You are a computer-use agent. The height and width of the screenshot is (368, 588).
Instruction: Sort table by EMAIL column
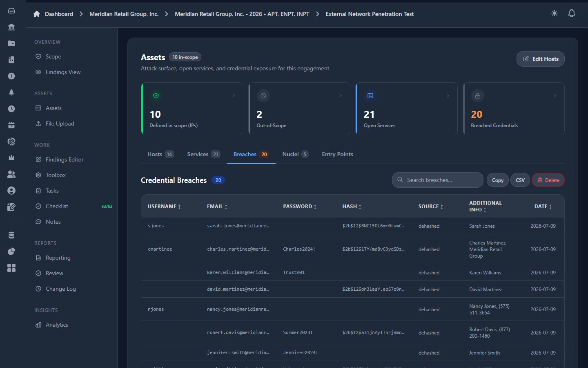pyautogui.click(x=217, y=206)
